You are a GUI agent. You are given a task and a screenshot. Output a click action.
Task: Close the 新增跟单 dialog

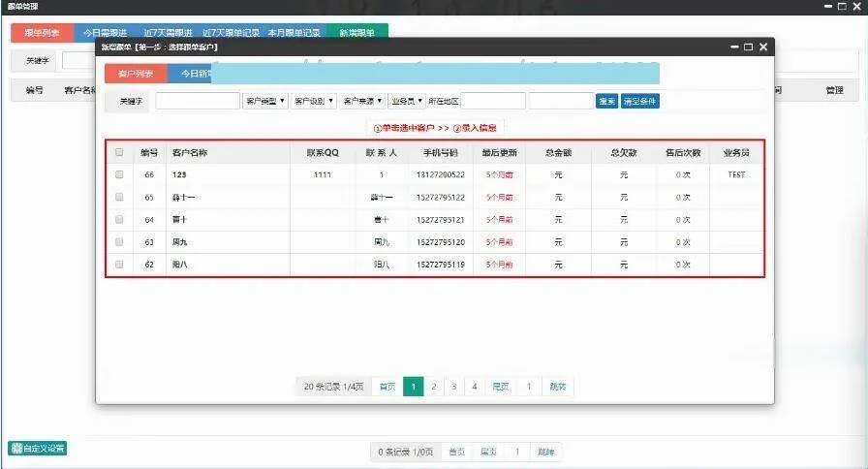tap(763, 47)
